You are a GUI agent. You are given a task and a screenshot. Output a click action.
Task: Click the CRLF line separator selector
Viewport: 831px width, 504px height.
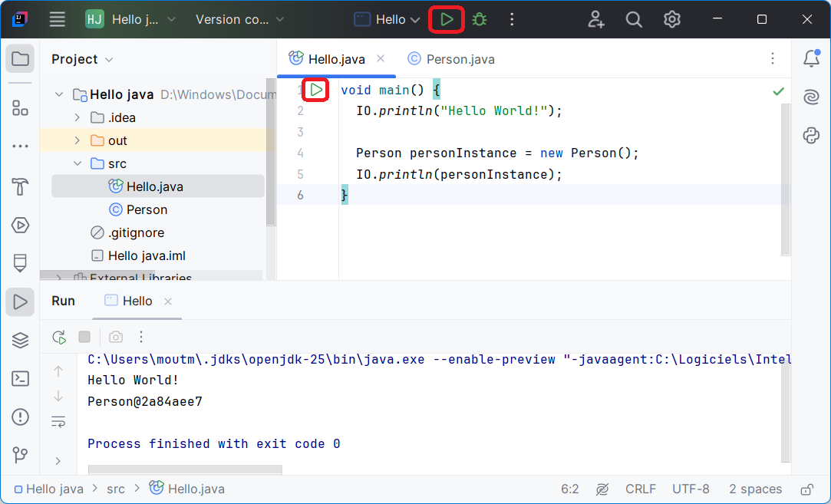640,489
